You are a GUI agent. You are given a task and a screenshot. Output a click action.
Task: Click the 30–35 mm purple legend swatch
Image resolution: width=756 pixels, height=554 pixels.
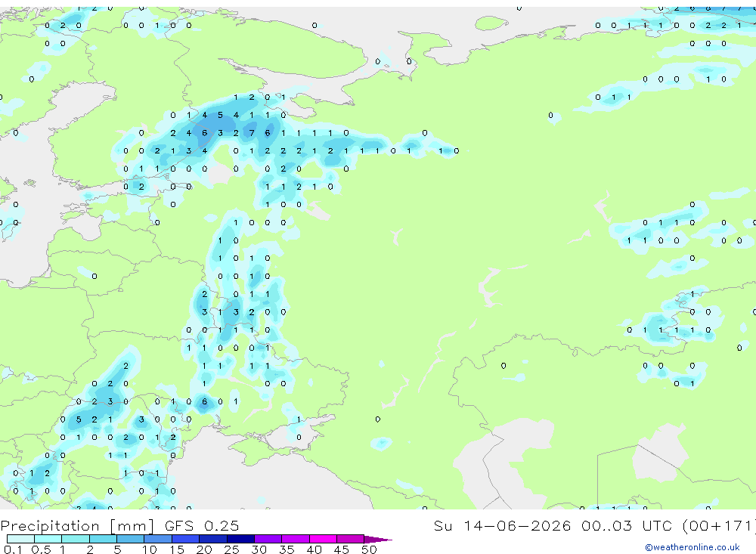click(x=268, y=539)
